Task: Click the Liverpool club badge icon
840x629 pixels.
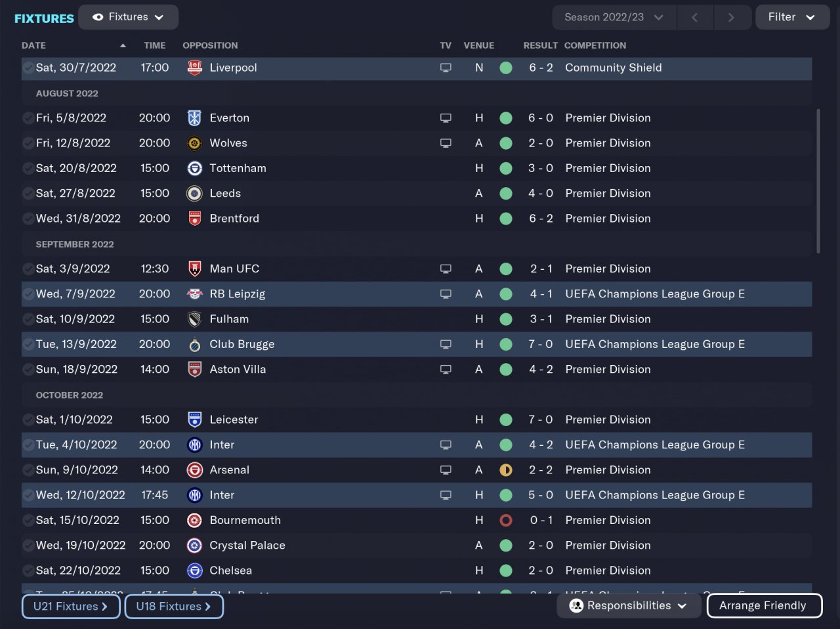Action: pyautogui.click(x=194, y=68)
